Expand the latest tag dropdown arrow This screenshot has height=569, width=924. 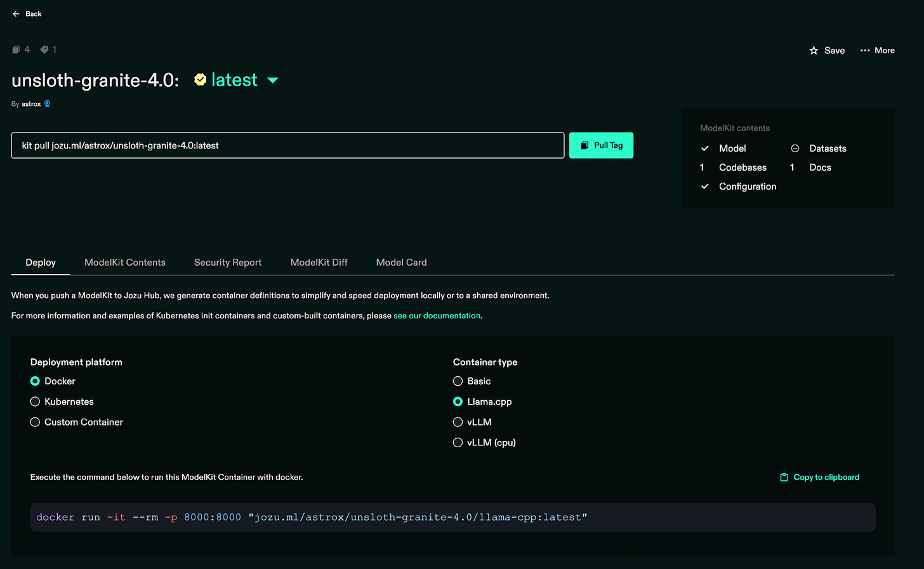[x=273, y=81]
